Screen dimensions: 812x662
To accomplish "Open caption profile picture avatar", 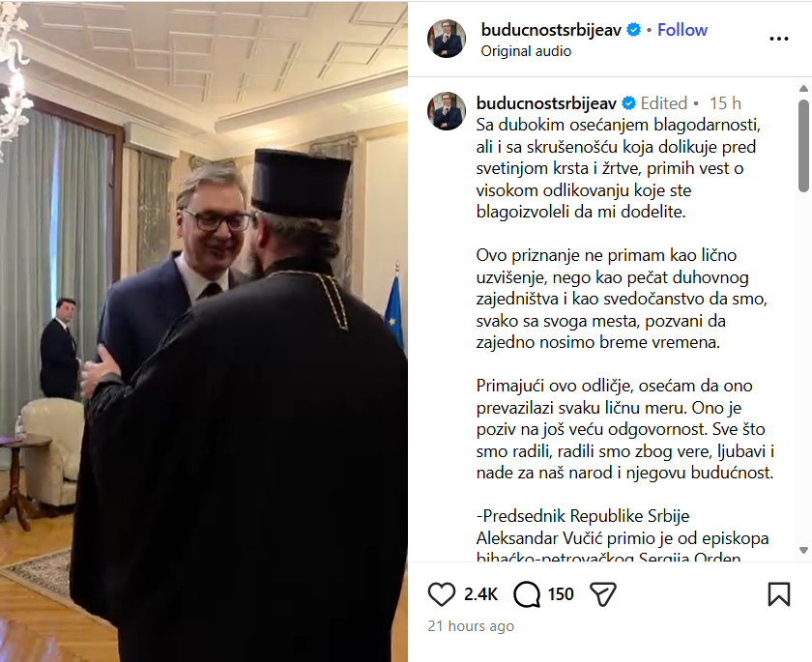I will coord(446,111).
